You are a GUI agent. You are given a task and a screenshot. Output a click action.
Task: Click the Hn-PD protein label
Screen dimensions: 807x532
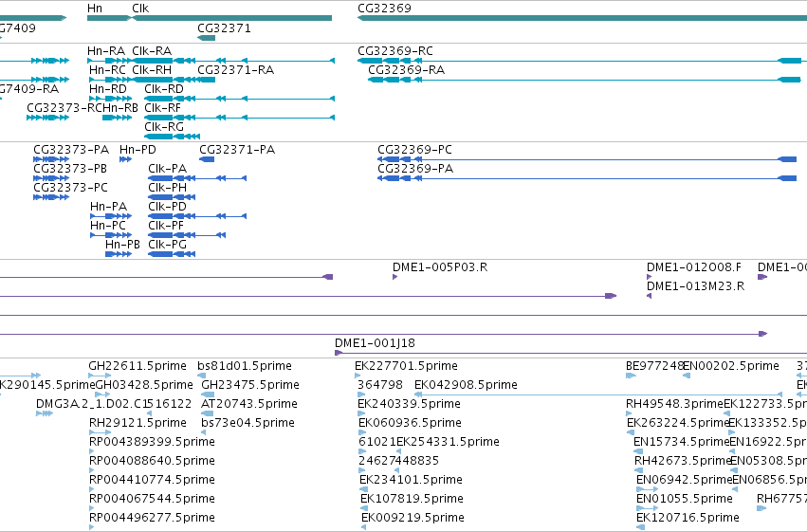pyautogui.click(x=138, y=150)
